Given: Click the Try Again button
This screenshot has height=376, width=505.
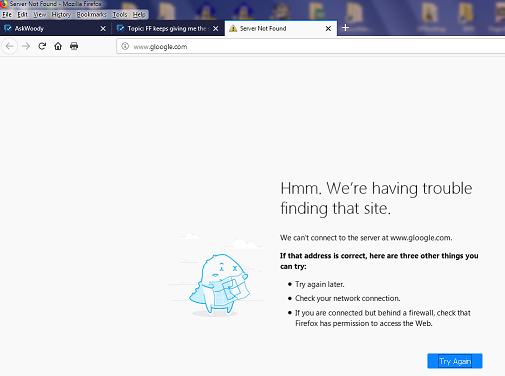Looking at the screenshot, I should 455,361.
